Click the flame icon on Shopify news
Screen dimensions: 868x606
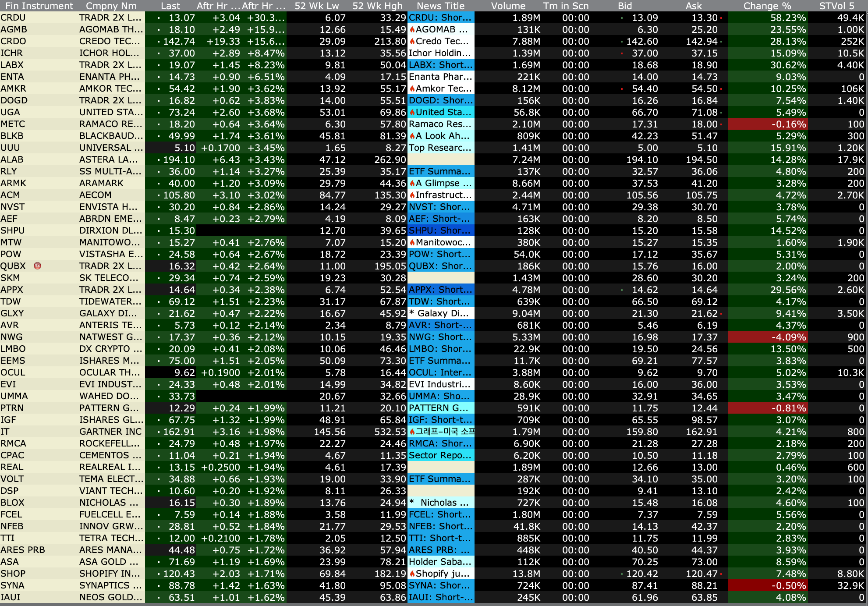tap(412, 574)
